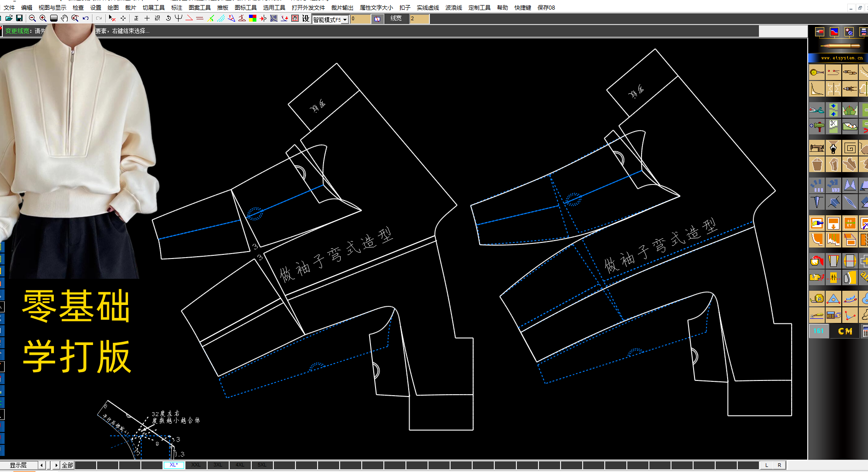Click the zoom out magnifier icon
Viewport: 868px width, 472px height.
point(32,18)
